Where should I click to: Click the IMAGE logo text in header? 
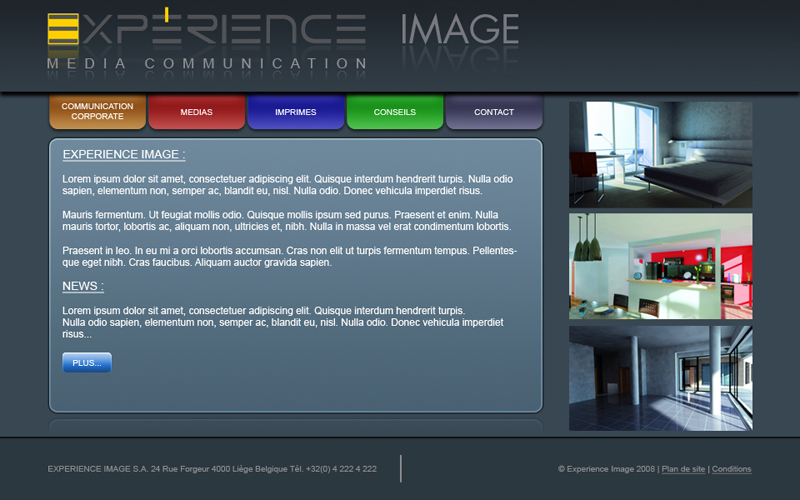460,29
